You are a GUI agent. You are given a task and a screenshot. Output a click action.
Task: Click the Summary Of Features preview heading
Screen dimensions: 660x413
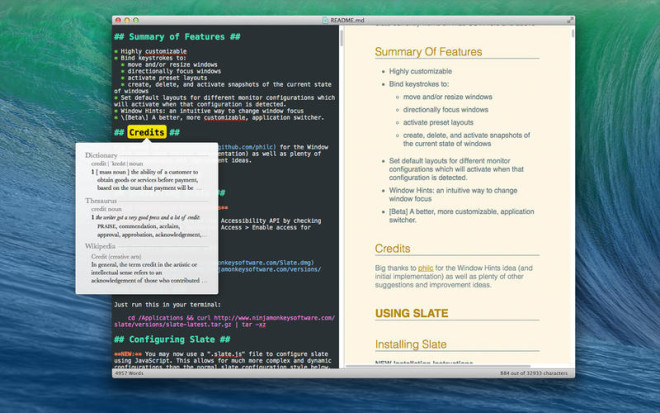click(x=428, y=52)
